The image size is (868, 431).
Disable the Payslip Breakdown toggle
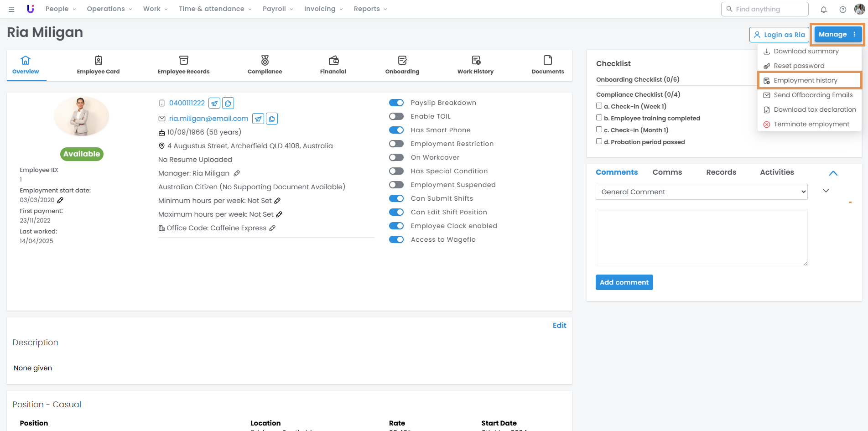[x=396, y=103]
